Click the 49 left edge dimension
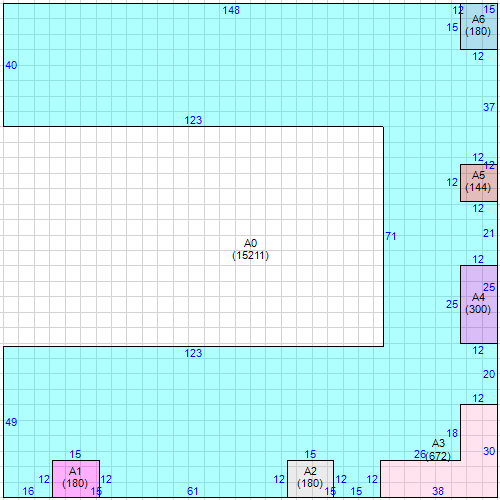Image resolution: width=500 pixels, height=500 pixels. click(x=11, y=422)
